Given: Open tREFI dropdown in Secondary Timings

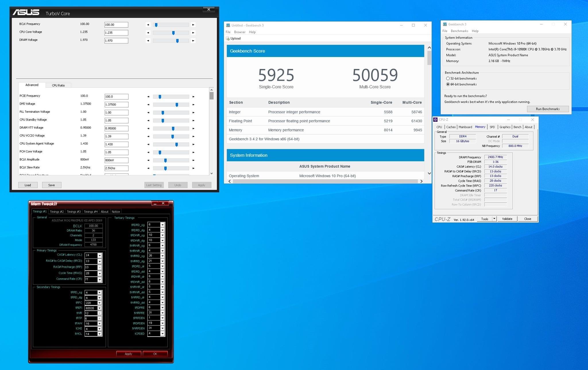Looking at the screenshot, I should (100, 308).
